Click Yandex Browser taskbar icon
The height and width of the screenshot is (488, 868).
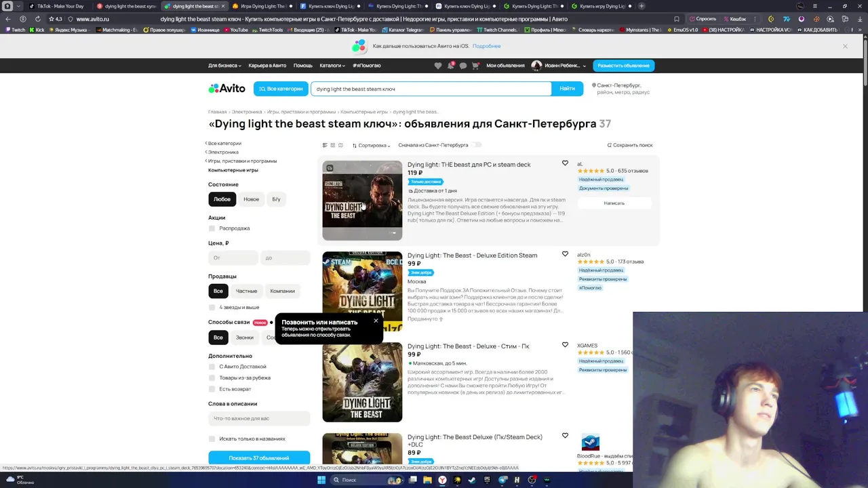(442, 480)
